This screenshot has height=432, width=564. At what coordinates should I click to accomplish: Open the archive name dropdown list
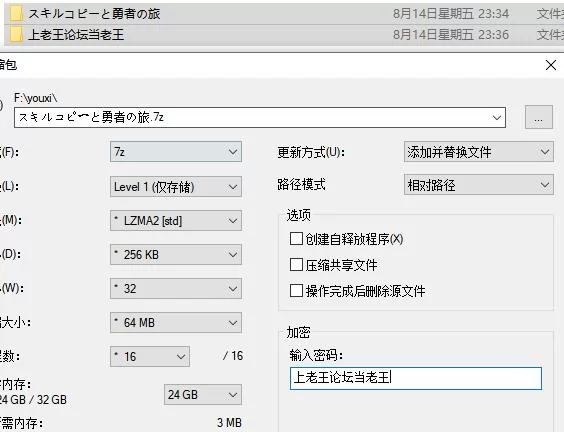click(497, 118)
